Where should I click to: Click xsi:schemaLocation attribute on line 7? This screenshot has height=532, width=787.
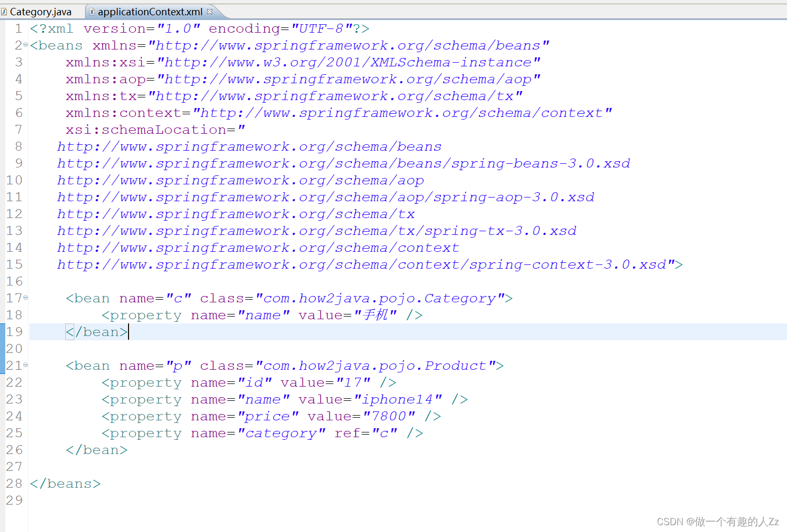point(155,130)
